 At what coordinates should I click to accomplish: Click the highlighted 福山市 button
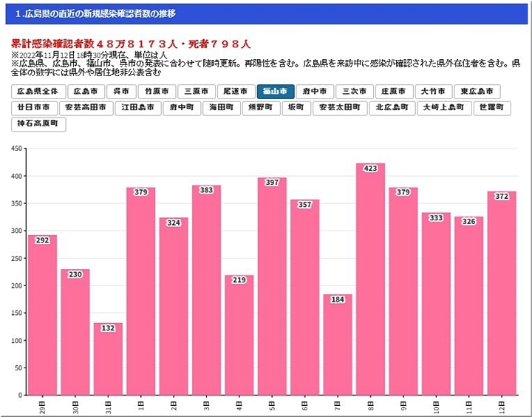click(276, 92)
